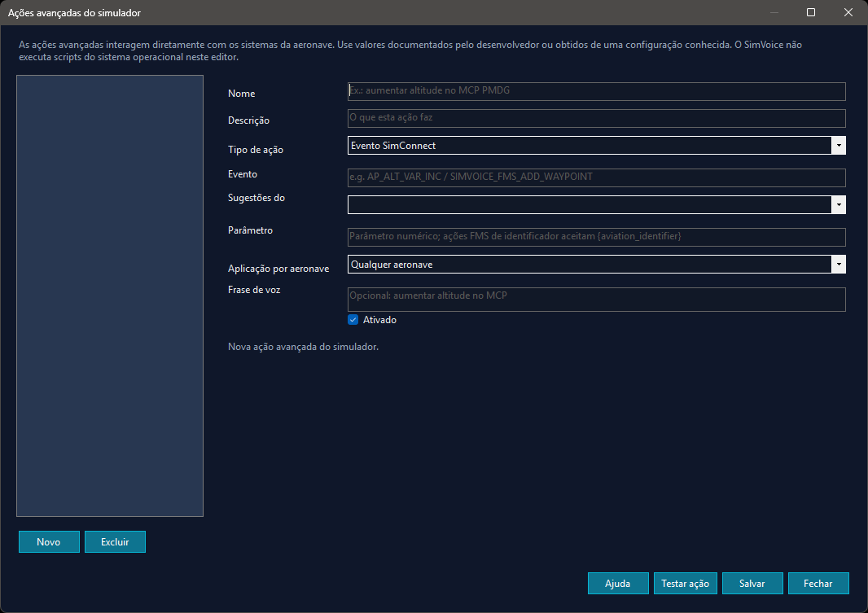This screenshot has height=613, width=868.
Task: Maximize the Ações avançadas window
Action: tap(811, 12)
